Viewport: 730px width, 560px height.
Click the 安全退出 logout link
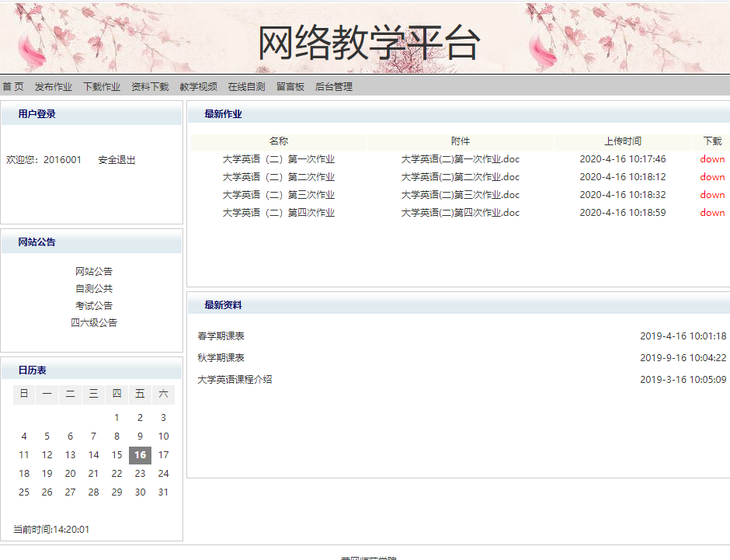(x=116, y=160)
